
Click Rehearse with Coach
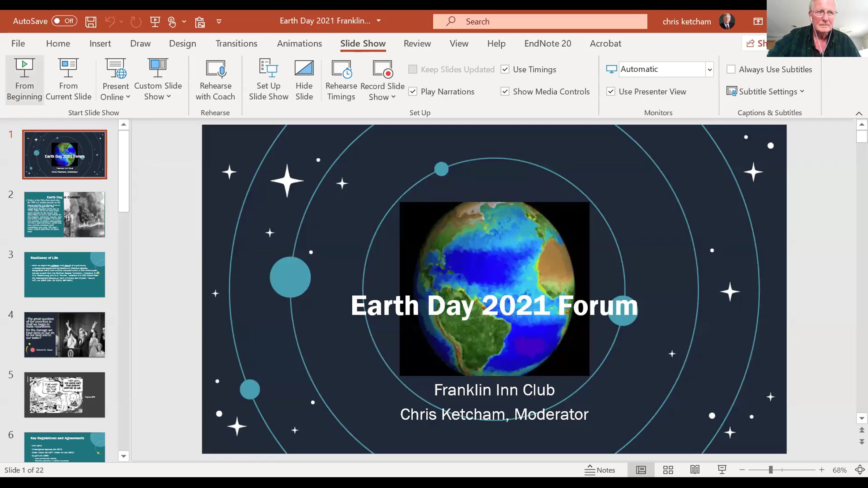point(216,80)
